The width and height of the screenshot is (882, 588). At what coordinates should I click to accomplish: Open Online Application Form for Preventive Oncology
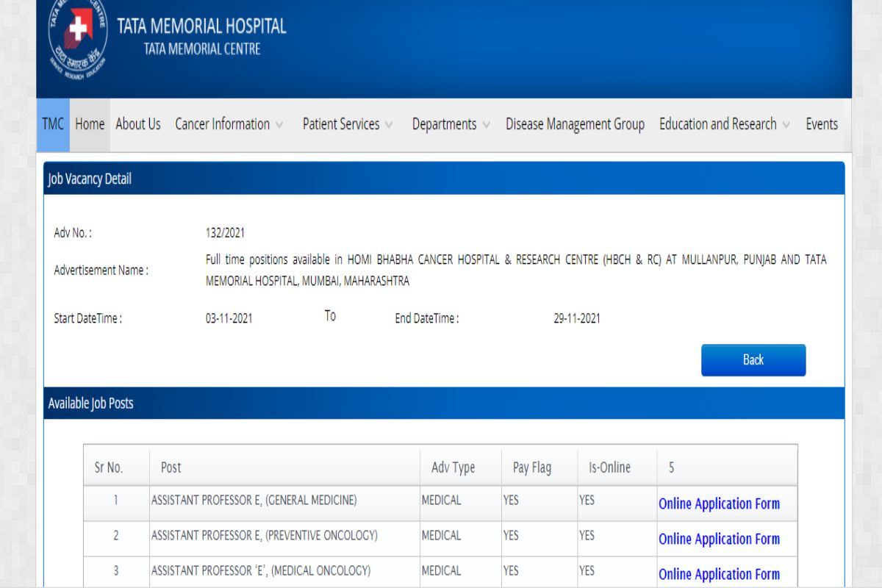point(719,539)
